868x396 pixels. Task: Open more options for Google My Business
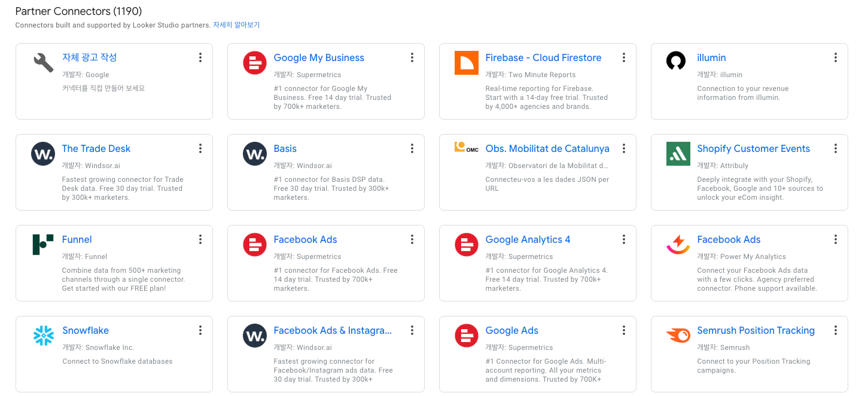pyautogui.click(x=412, y=57)
